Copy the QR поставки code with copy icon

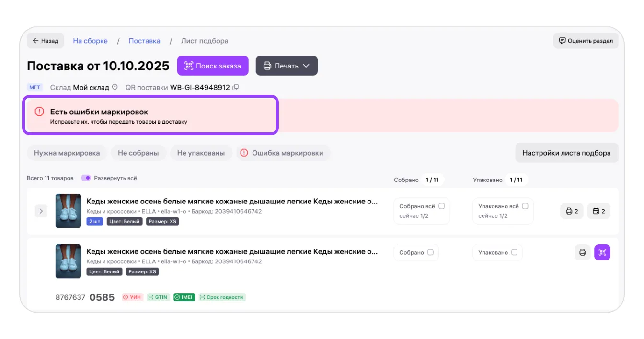[235, 88]
